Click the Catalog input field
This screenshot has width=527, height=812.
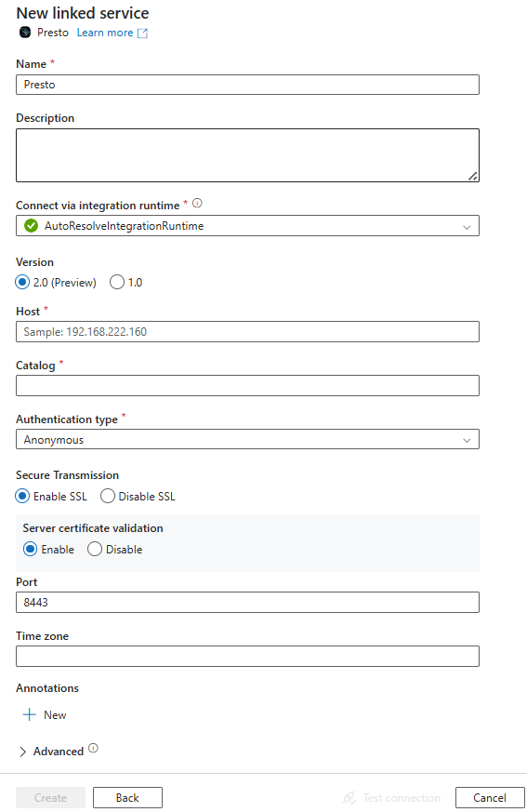pyautogui.click(x=247, y=386)
